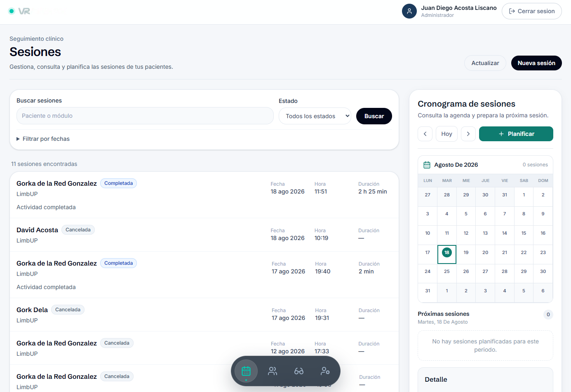Click the Detalle panel heading
The image size is (571, 392).
pos(436,379)
